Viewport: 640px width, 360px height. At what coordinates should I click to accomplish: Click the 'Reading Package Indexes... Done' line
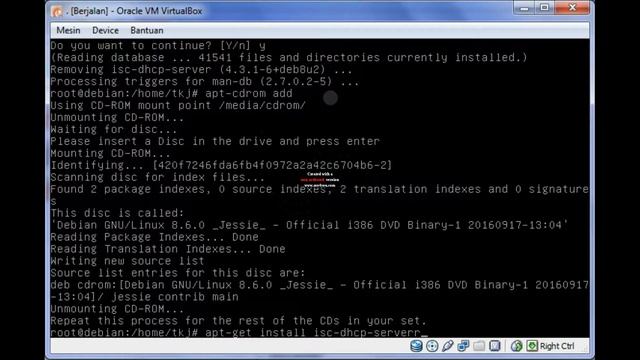(x=154, y=237)
